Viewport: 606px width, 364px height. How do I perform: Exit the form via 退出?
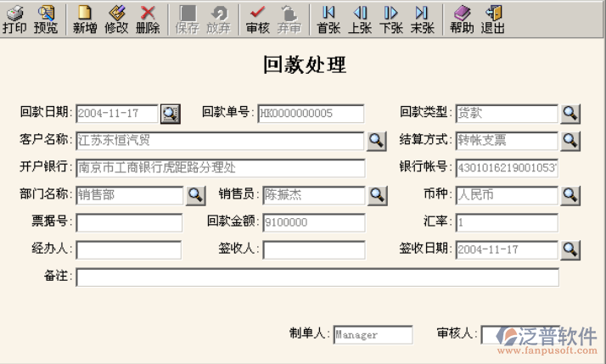[x=493, y=20]
